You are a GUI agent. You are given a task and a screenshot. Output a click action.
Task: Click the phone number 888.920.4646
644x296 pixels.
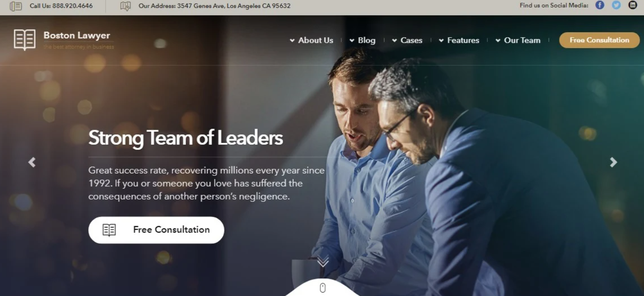coord(73,6)
